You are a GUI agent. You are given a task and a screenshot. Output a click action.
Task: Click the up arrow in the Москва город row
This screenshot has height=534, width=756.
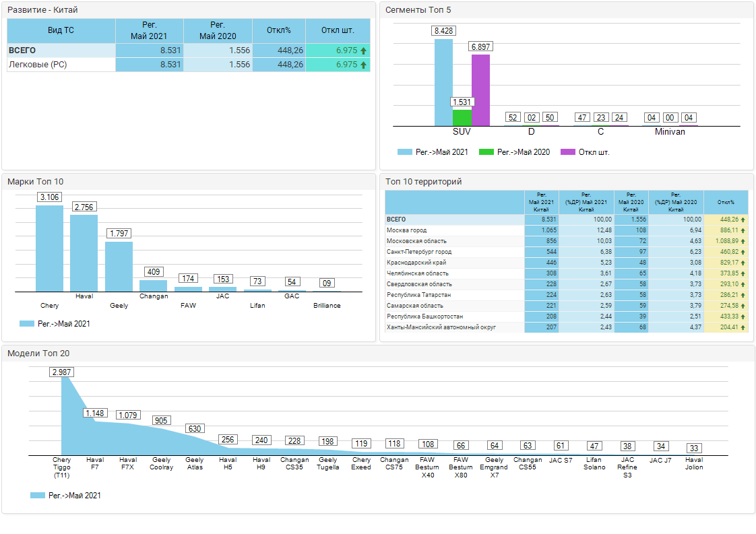(743, 230)
